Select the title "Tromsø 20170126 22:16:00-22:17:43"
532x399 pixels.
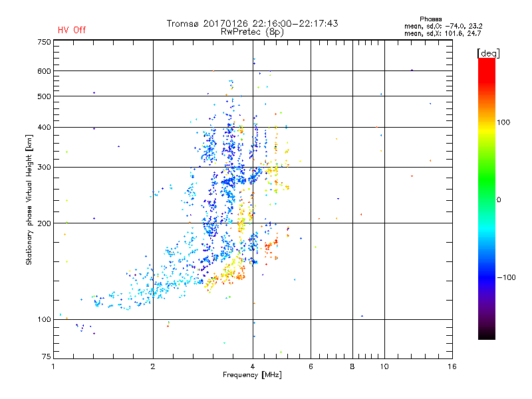[x=252, y=23]
